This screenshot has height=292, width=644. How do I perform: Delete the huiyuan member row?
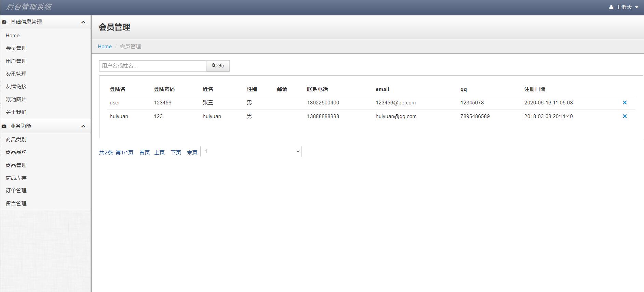pos(625,116)
